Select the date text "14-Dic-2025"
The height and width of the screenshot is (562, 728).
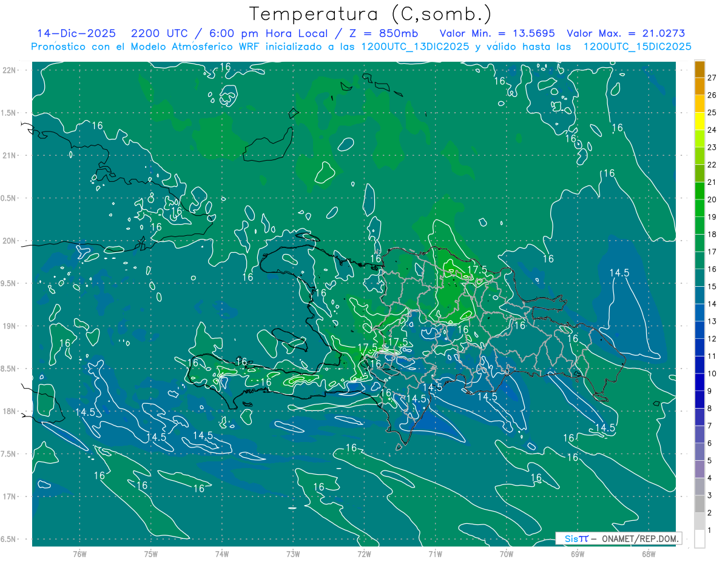coord(76,33)
